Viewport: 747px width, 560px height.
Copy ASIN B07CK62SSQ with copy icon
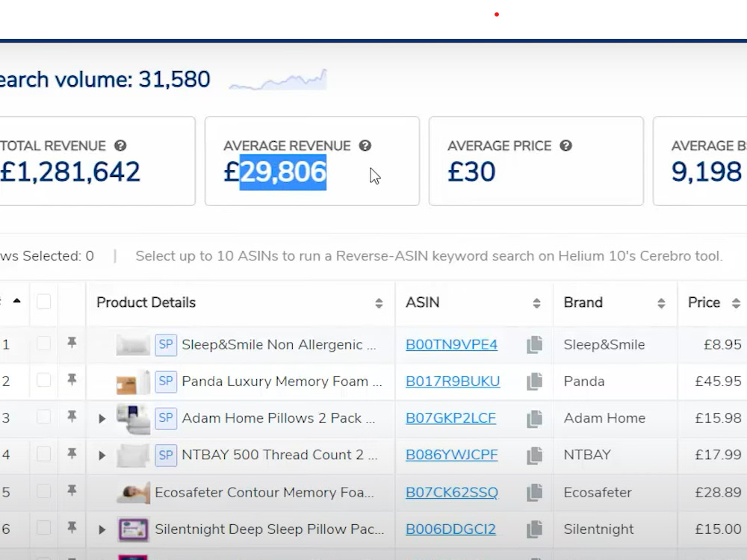(535, 492)
